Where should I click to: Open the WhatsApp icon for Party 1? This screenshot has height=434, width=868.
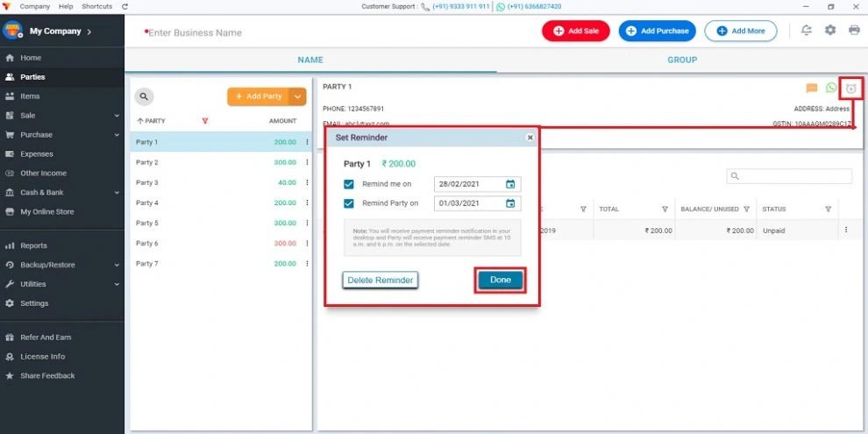[x=831, y=88]
